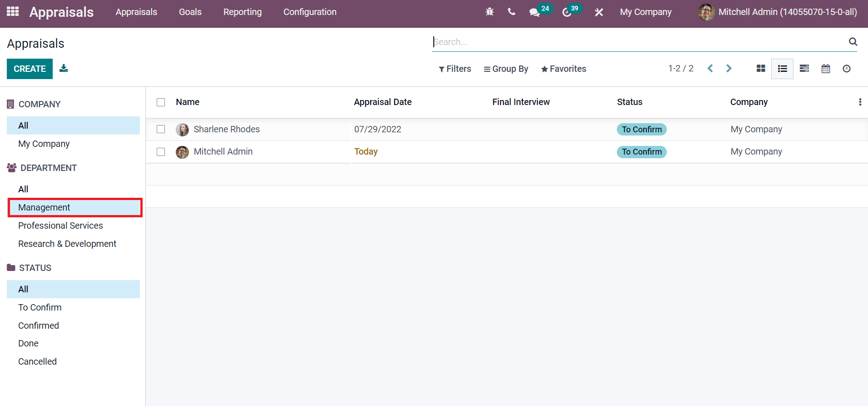This screenshot has height=406, width=868.
Task: Open the apps grid home menu
Action: point(13,12)
